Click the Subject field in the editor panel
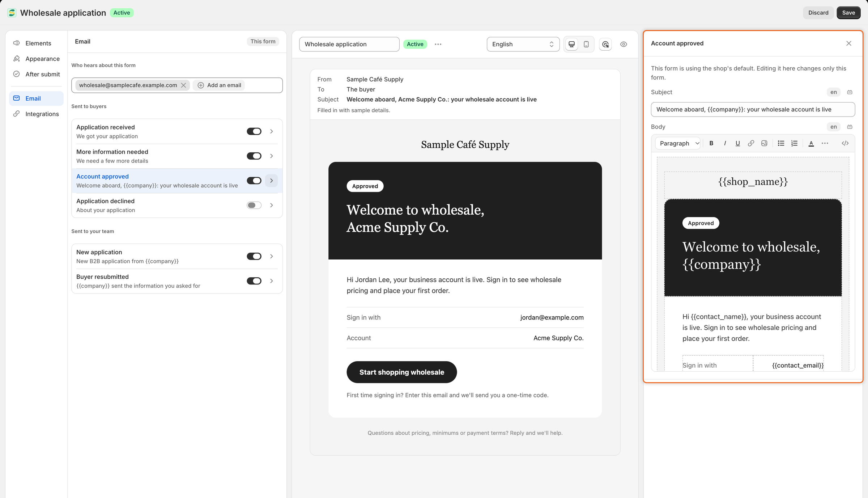 click(x=753, y=109)
